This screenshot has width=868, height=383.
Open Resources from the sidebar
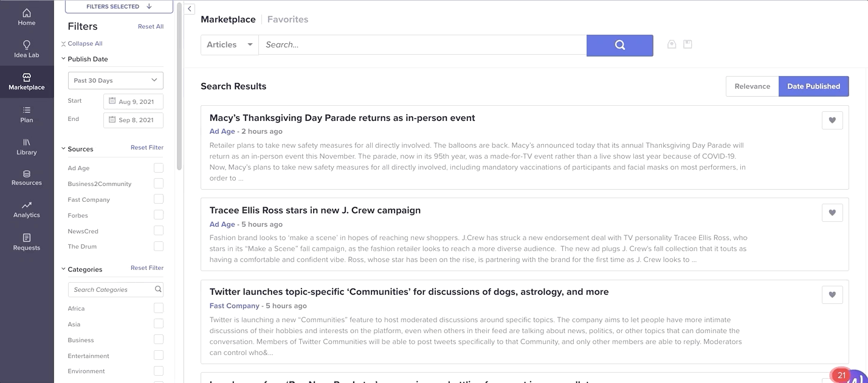pos(27,178)
